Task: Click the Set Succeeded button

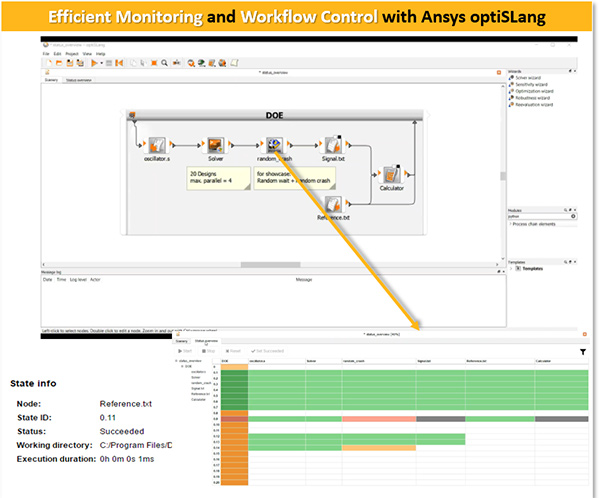Action: (x=267, y=351)
